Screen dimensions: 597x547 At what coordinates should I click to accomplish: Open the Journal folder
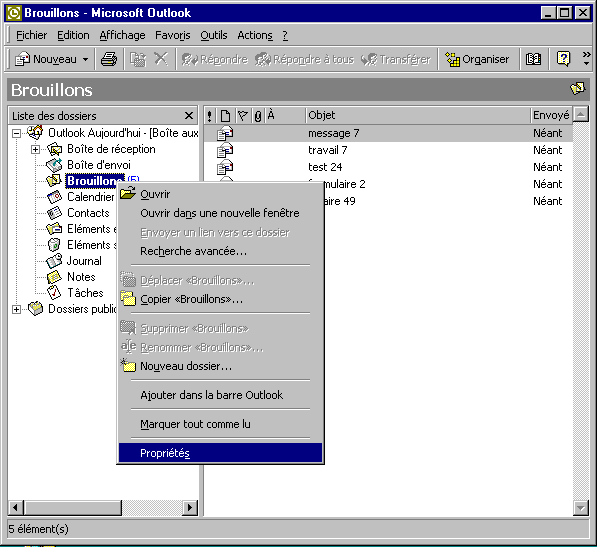coord(84,261)
